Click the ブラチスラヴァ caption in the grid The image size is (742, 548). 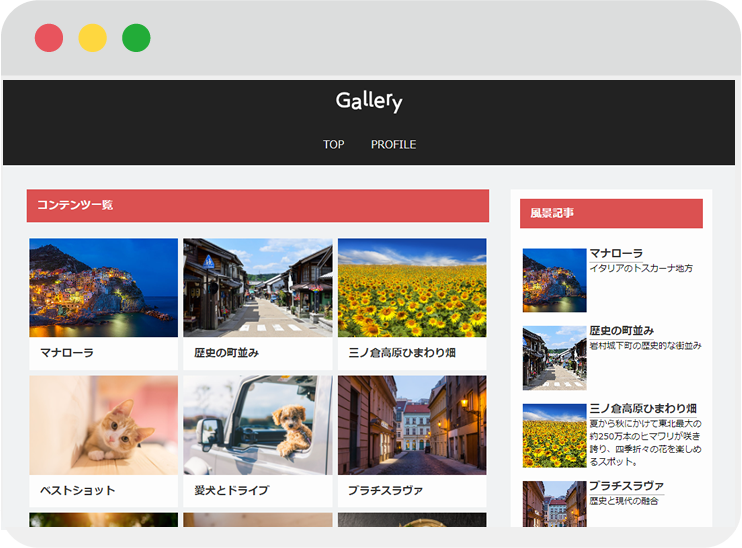[385, 490]
